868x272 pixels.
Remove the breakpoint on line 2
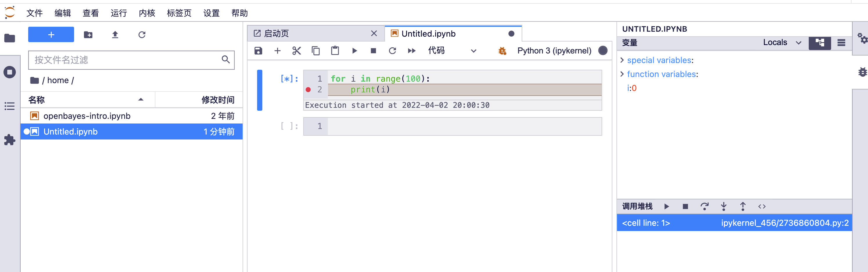tap(308, 90)
